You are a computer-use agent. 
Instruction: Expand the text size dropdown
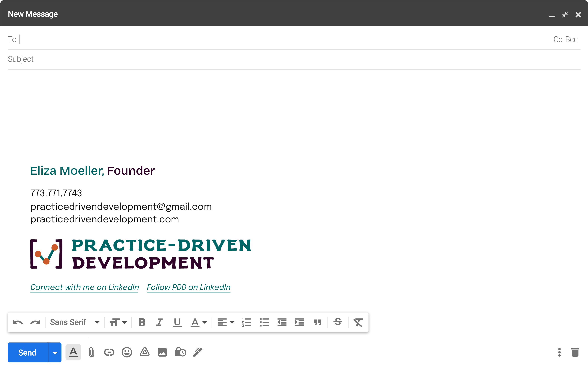(x=118, y=322)
